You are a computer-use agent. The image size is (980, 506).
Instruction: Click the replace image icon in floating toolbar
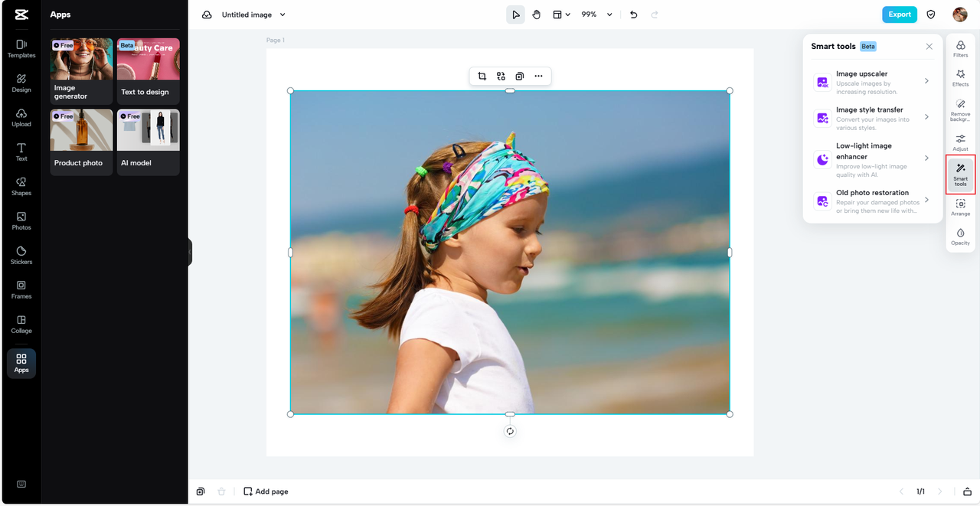tap(501, 76)
